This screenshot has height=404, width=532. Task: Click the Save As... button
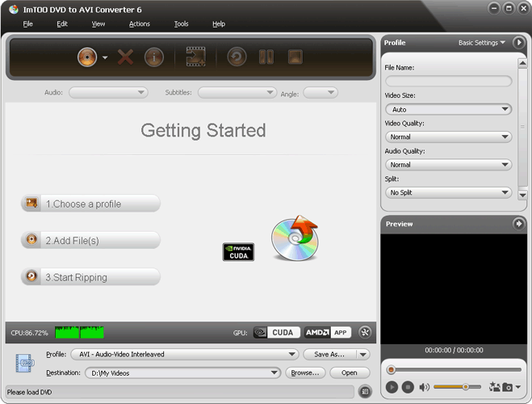[x=329, y=354]
